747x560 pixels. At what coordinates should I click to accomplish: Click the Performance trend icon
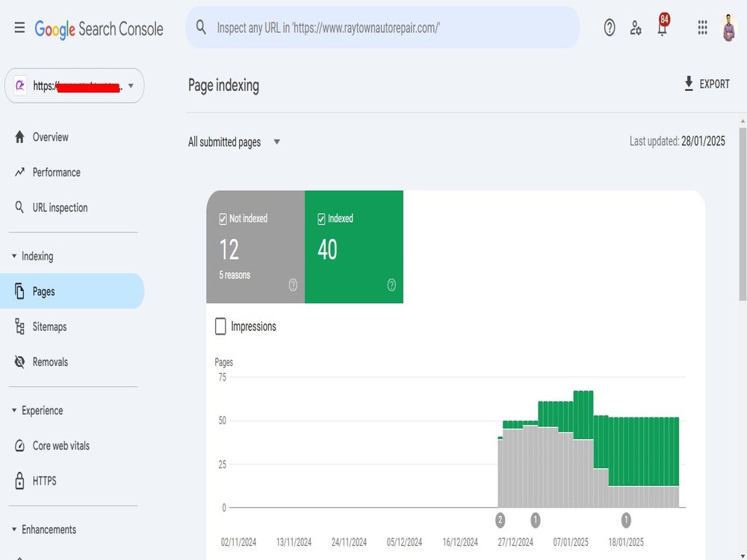pos(19,172)
